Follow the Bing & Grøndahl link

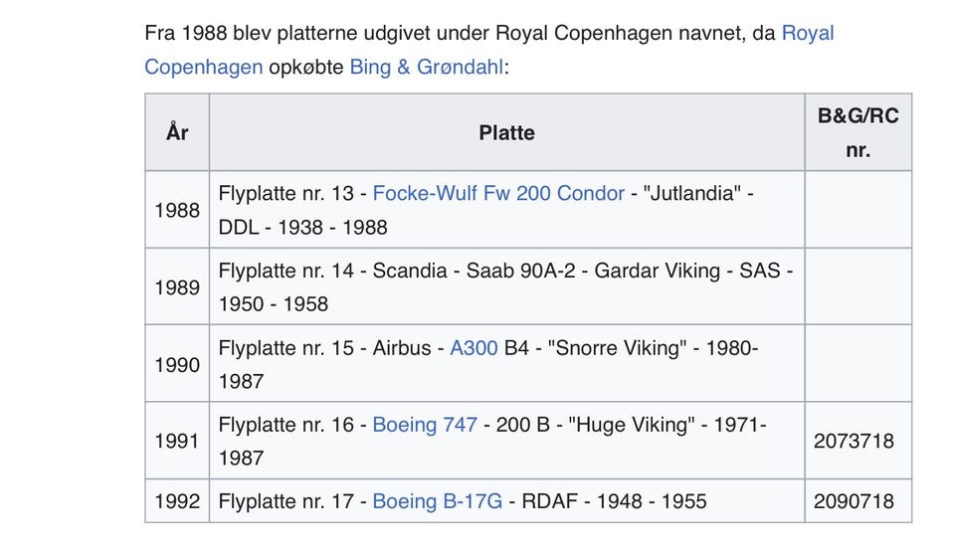pyautogui.click(x=426, y=68)
